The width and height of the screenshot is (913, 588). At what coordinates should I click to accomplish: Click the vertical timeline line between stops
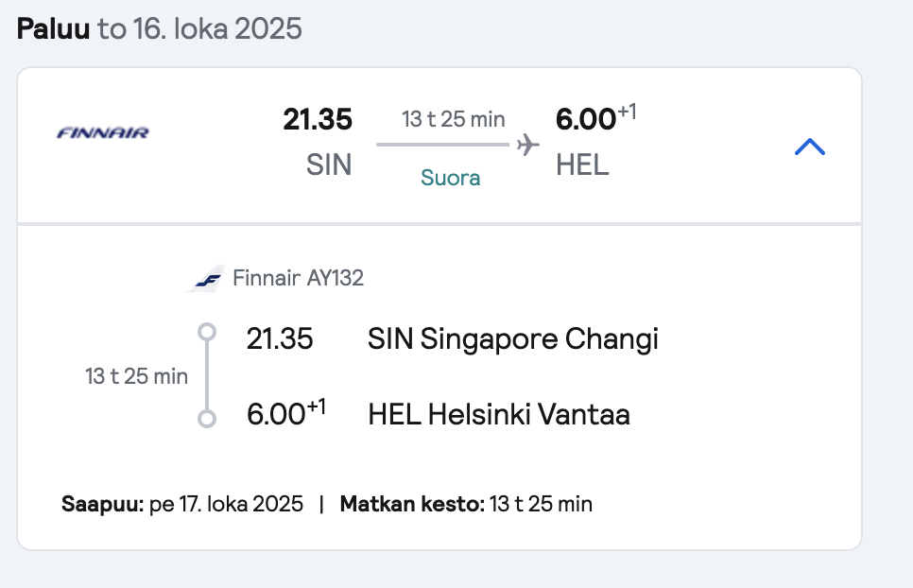[207, 375]
